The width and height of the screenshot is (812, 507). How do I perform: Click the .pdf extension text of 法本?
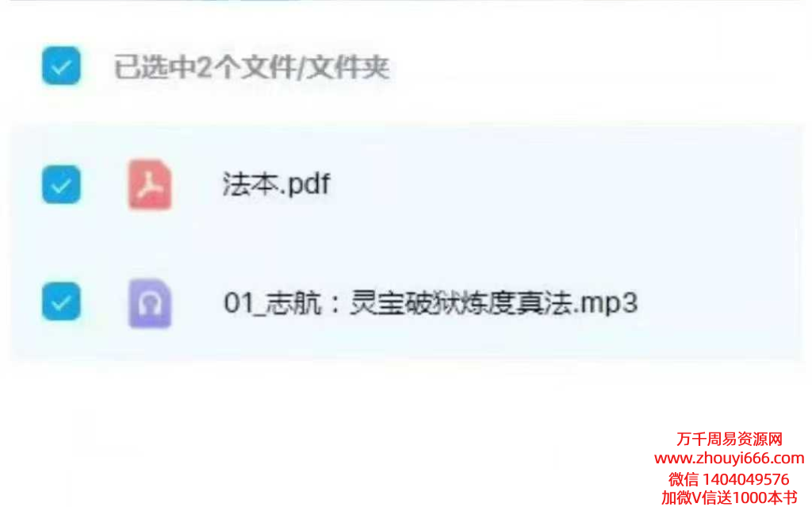click(x=304, y=184)
